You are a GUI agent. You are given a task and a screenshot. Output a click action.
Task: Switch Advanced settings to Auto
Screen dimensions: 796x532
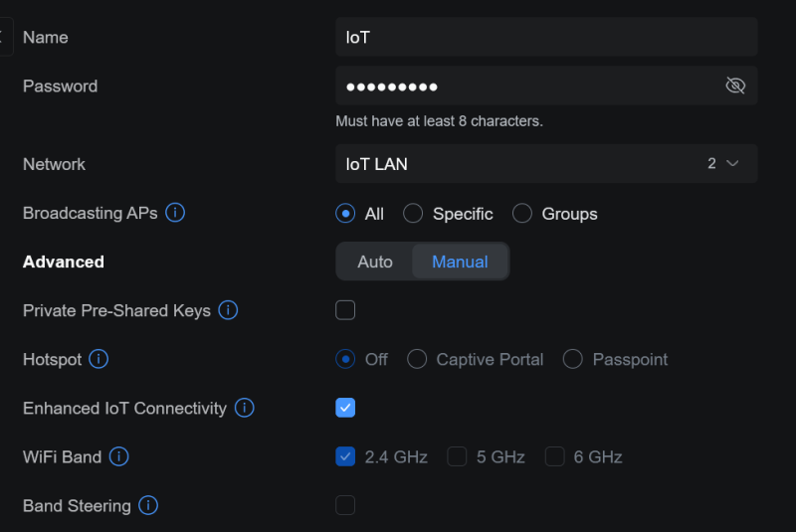click(x=375, y=262)
